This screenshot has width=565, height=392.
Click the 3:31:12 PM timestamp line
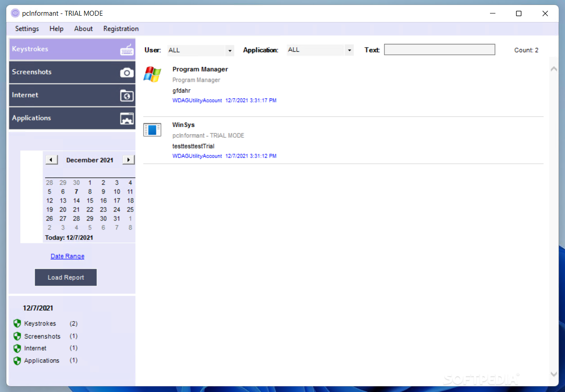(225, 156)
